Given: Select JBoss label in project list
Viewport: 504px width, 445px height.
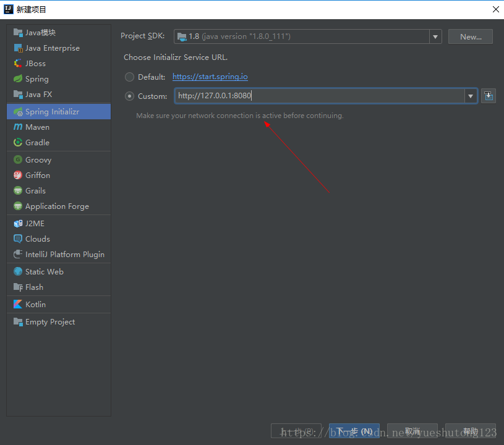Looking at the screenshot, I should [35, 64].
